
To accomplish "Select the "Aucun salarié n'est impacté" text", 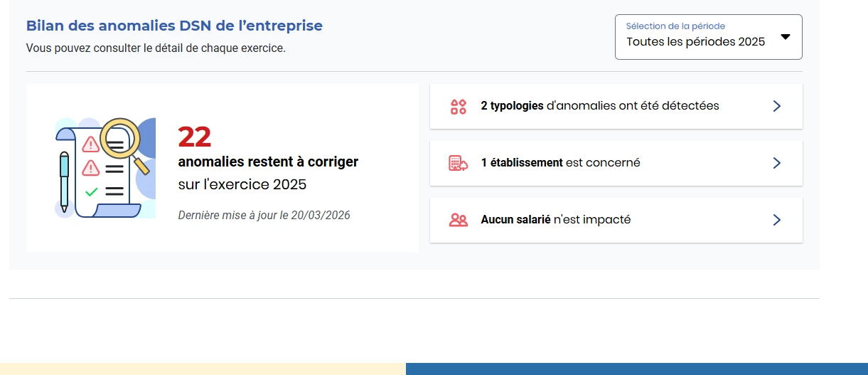I will point(555,220).
